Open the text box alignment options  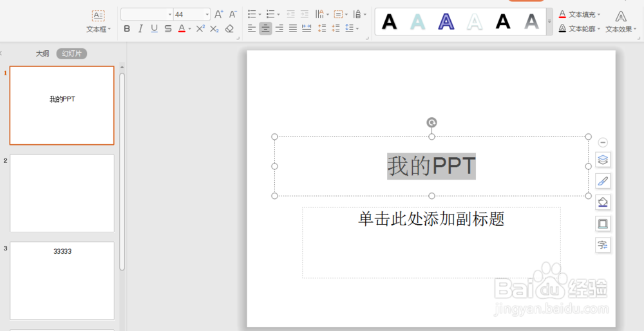point(341,14)
